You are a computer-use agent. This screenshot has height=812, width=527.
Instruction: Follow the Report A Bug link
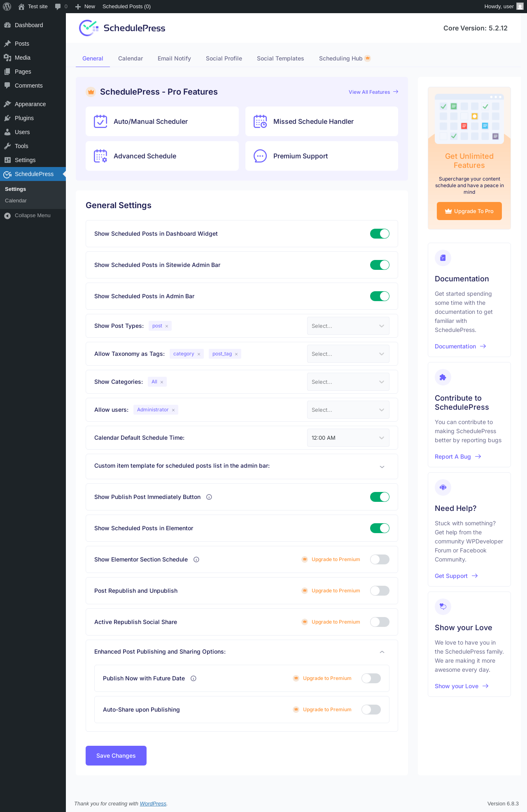point(458,457)
